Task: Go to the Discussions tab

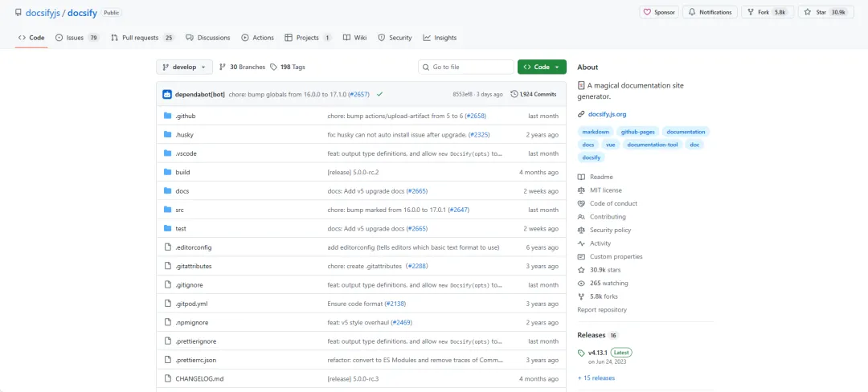Action: tap(207, 38)
